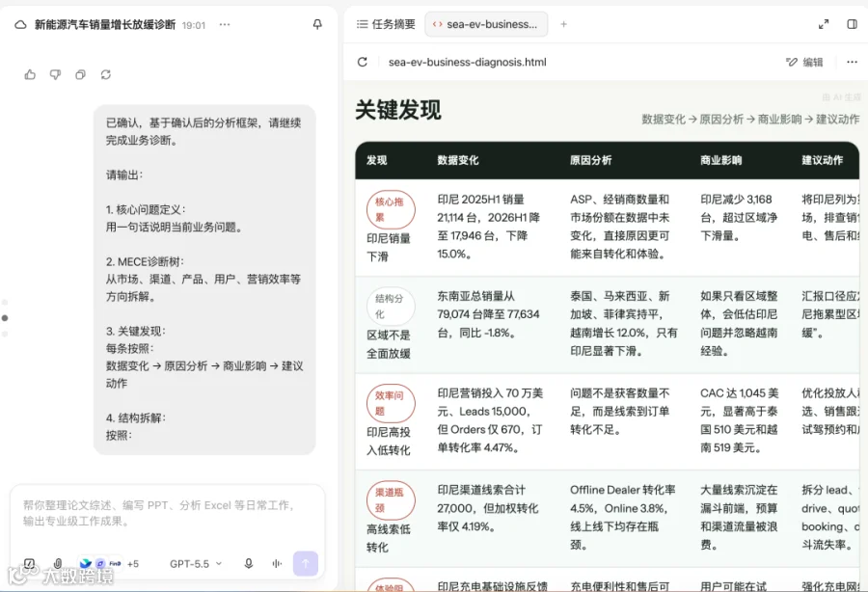The height and width of the screenshot is (592, 868).
Task: Open the GPT-5.5 model dropdown
Action: (x=196, y=564)
